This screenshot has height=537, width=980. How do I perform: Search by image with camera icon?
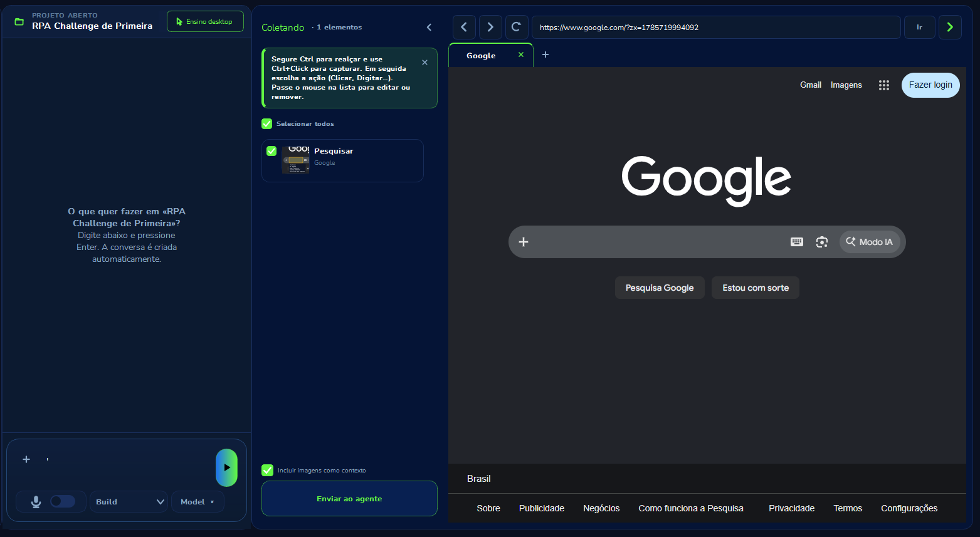pos(822,242)
